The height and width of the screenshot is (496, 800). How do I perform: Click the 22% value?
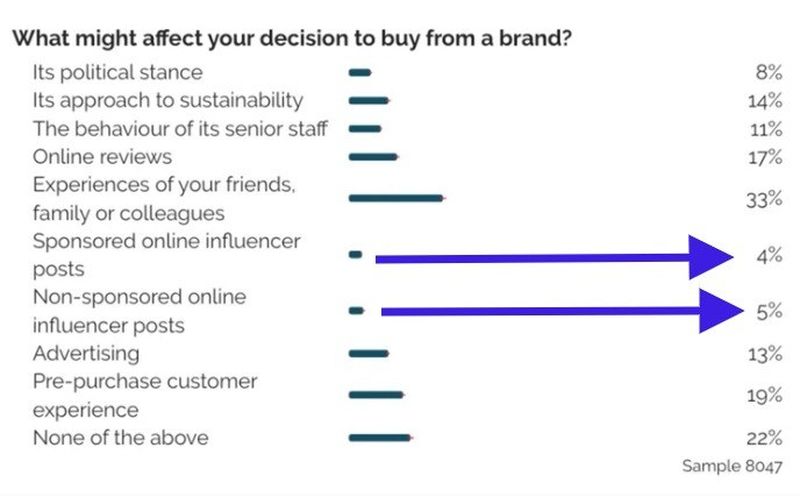pos(764,438)
